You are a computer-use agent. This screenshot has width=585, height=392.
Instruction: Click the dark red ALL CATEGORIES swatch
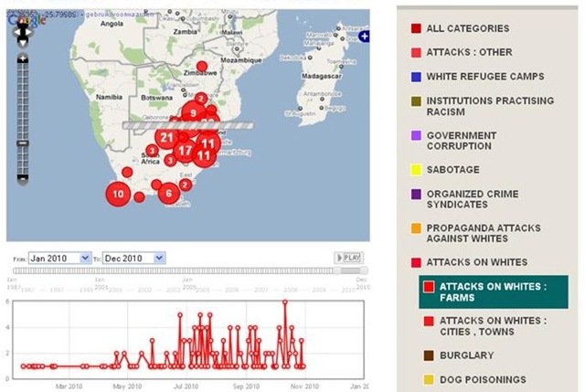(x=416, y=28)
